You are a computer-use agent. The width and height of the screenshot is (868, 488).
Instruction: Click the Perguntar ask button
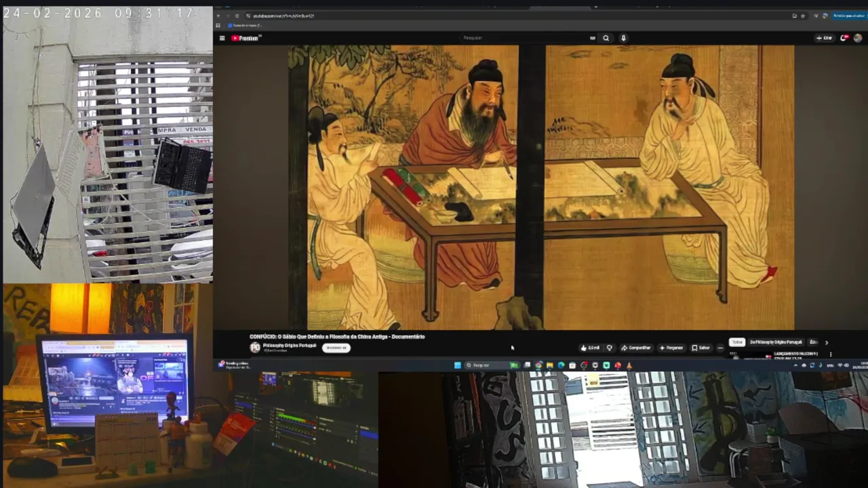pos(671,348)
